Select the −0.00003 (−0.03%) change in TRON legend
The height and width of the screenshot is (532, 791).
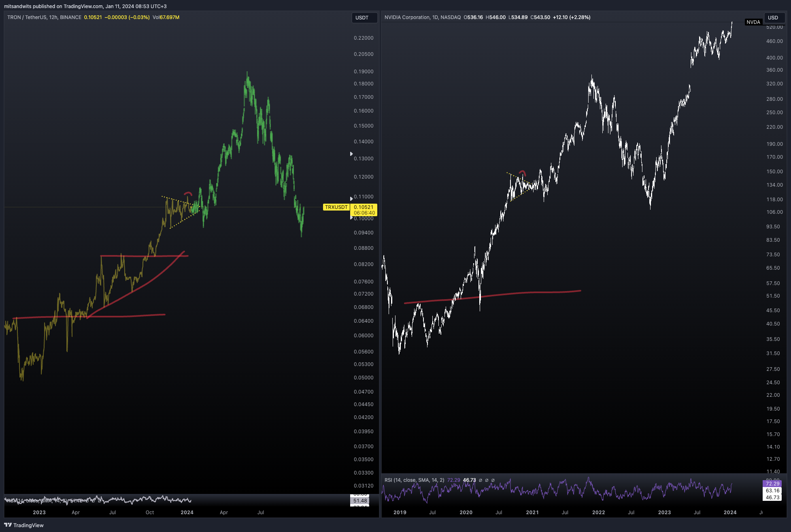pyautogui.click(x=127, y=17)
